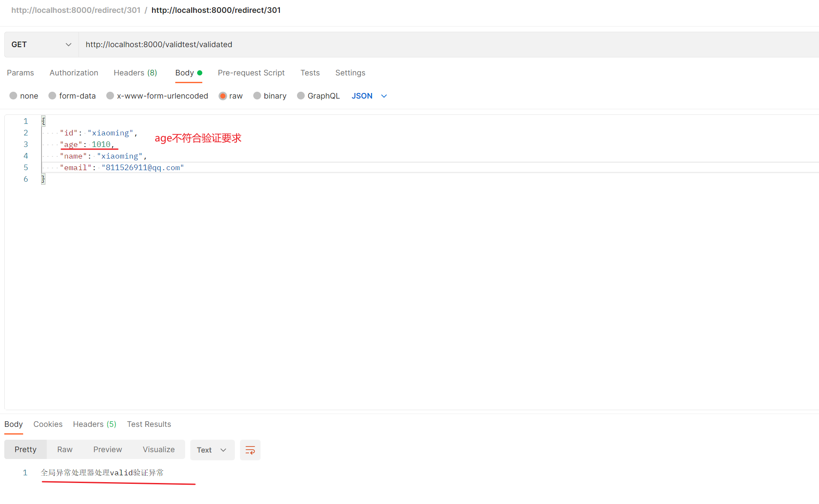Switch response view to Visualize
Image resolution: width=819 pixels, height=504 pixels.
click(x=159, y=450)
